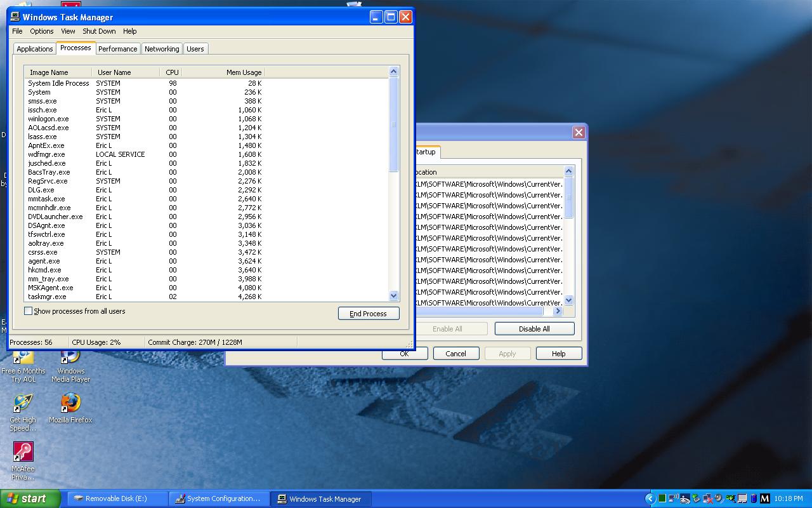Switch to the Networking tab
The width and height of the screenshot is (812, 508).
click(162, 49)
